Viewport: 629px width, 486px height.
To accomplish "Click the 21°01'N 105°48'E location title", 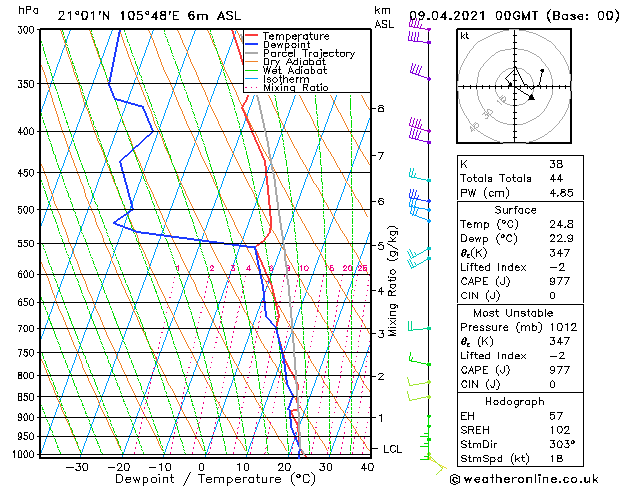I will click(149, 16).
